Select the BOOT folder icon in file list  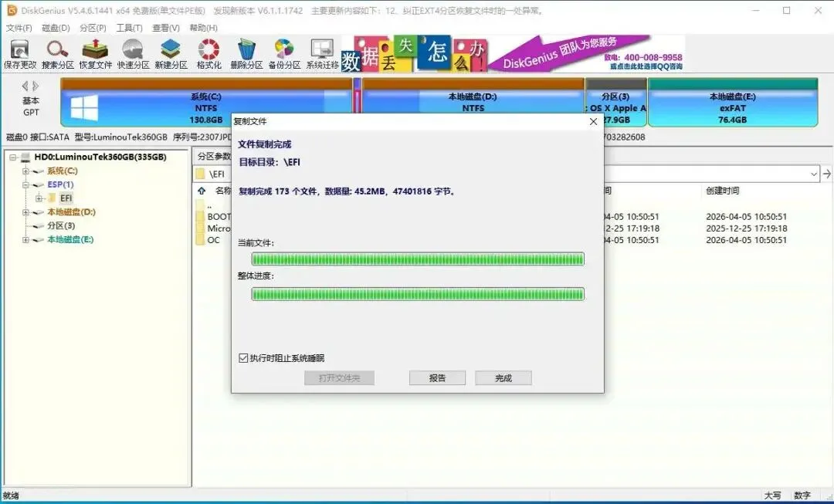[x=200, y=216]
